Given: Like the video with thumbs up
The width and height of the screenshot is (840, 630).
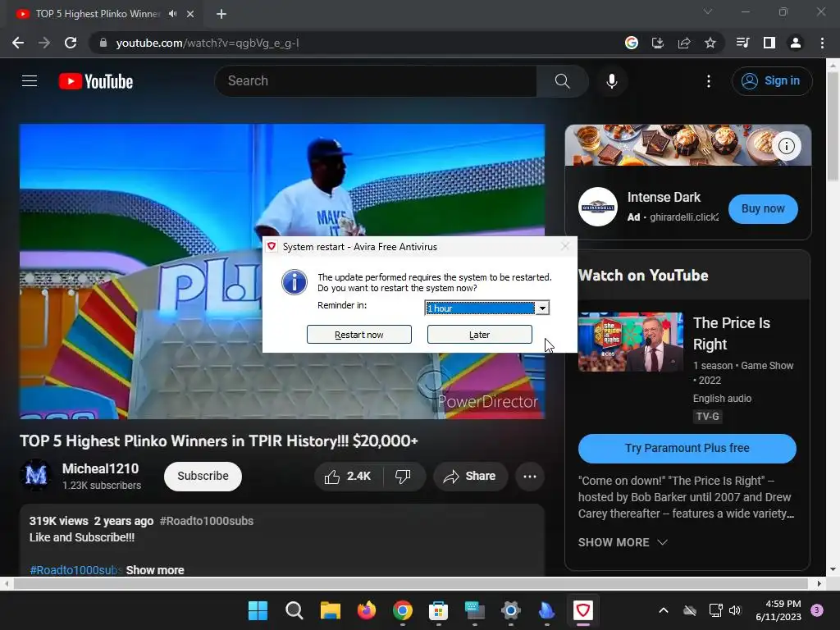Looking at the screenshot, I should pyautogui.click(x=349, y=476).
